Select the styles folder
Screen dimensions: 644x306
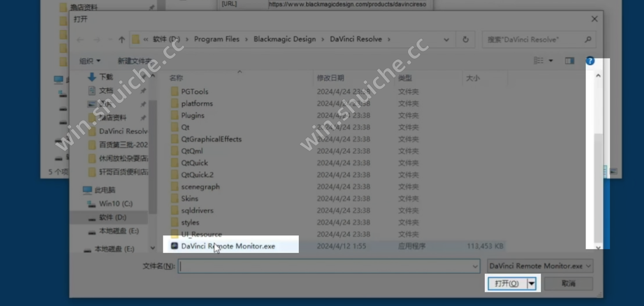[x=190, y=223]
